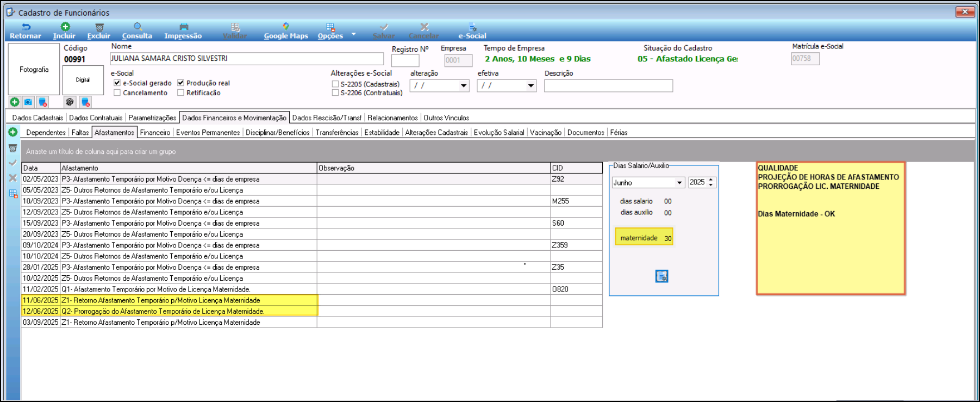Expand the Opções dropdown arrow
Image resolution: width=980 pixels, height=402 pixels.
tap(353, 34)
